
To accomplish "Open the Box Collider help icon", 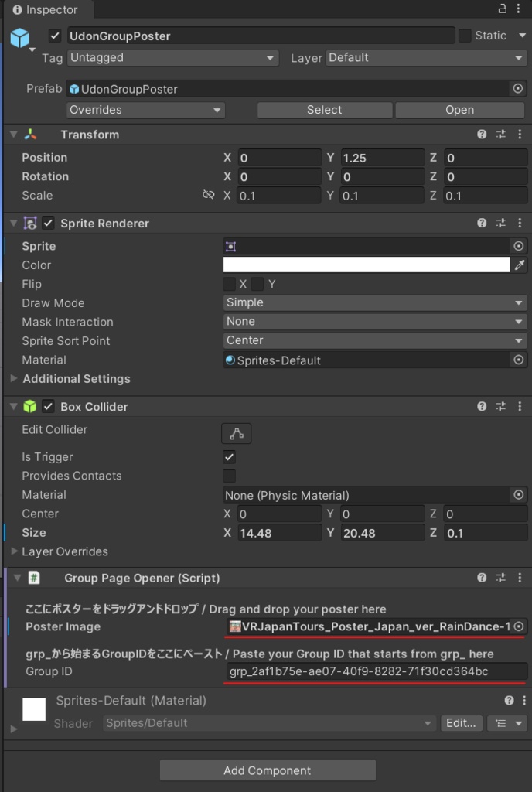I will click(x=482, y=406).
